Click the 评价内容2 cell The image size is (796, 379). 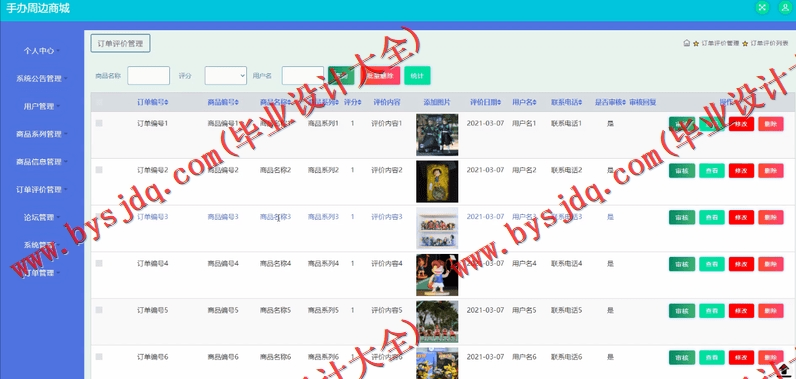387,170
